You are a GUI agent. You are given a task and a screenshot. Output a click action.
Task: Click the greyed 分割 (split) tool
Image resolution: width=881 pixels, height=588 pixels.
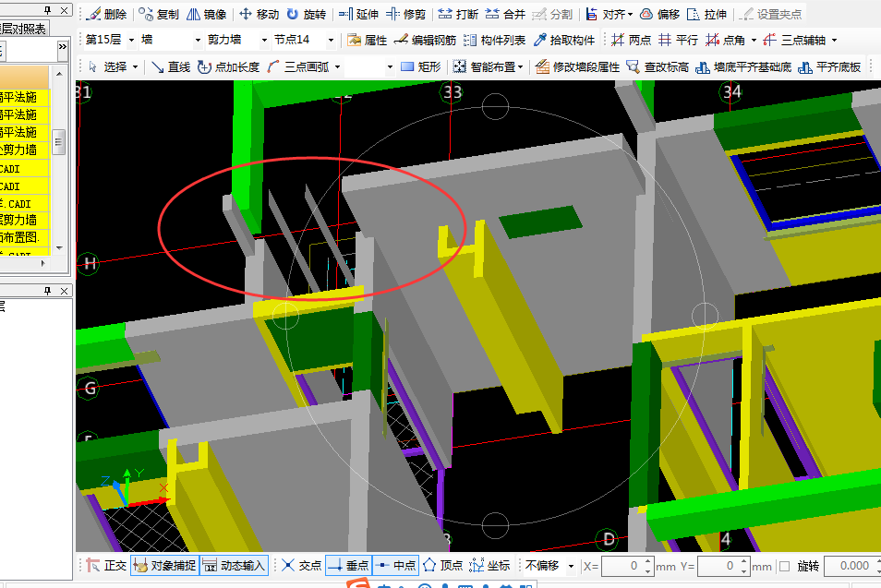click(552, 14)
